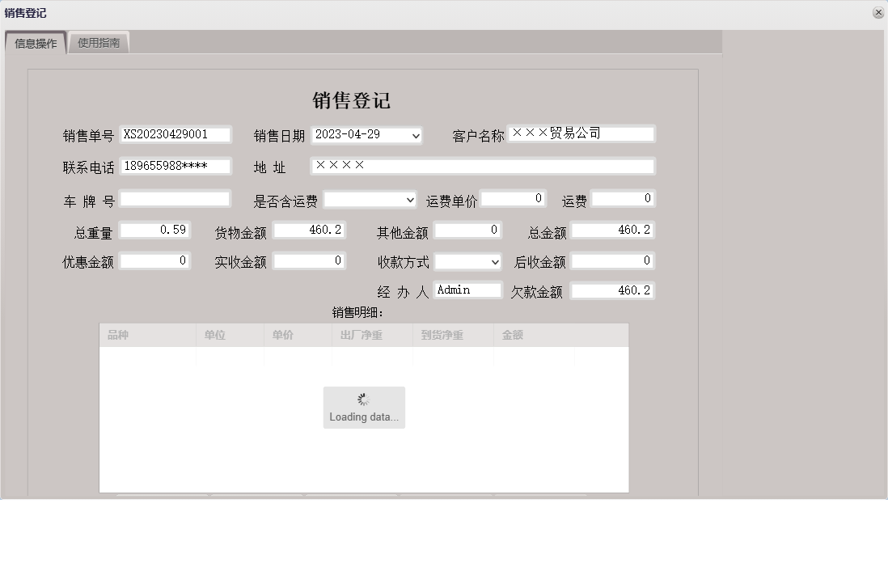This screenshot has height=588, width=888.
Task: Select the 优惠金额 discount field
Action: [x=155, y=260]
